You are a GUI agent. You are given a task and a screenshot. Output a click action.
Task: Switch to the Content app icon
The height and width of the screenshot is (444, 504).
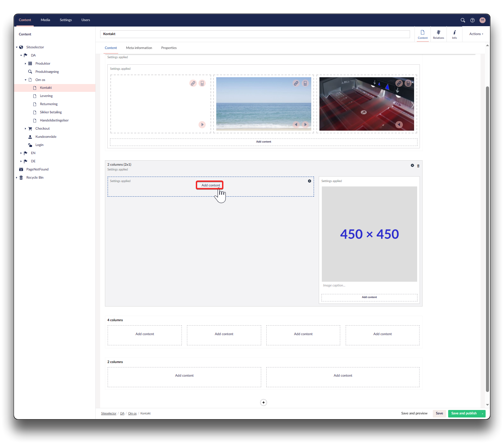coord(423,34)
